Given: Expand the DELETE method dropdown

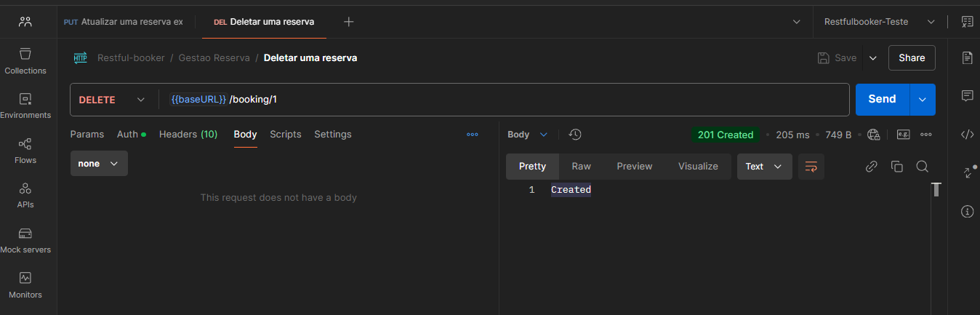Looking at the screenshot, I should (112, 100).
